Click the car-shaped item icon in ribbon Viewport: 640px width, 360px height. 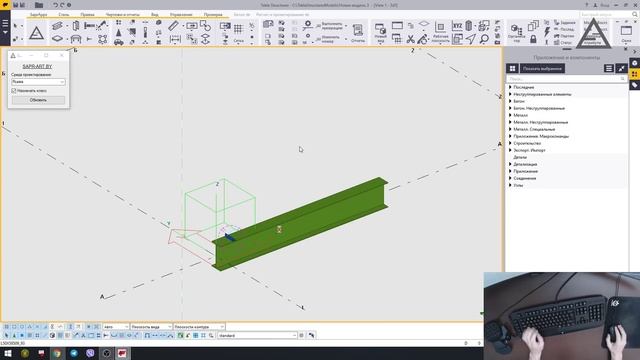[118, 41]
